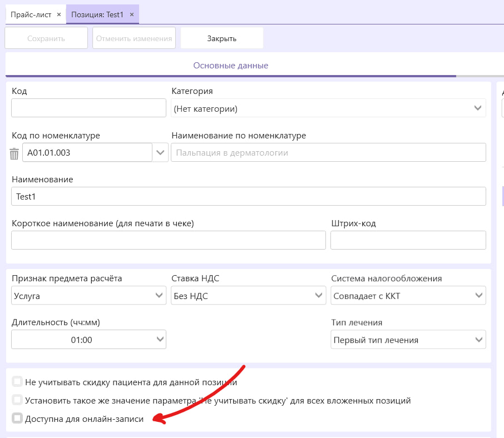Click the A01.01.003 nomenclature code field

87,152
